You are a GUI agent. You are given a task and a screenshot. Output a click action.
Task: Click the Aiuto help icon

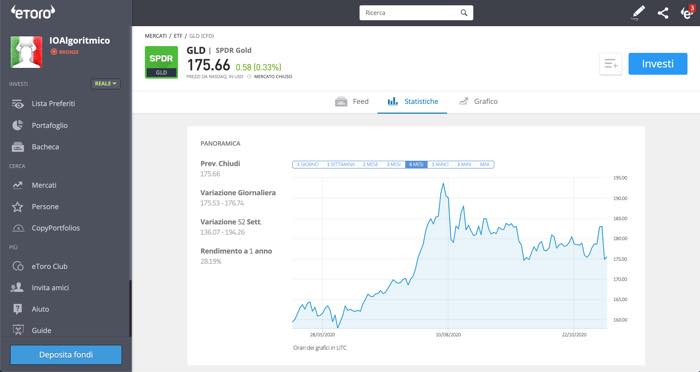[x=17, y=309]
